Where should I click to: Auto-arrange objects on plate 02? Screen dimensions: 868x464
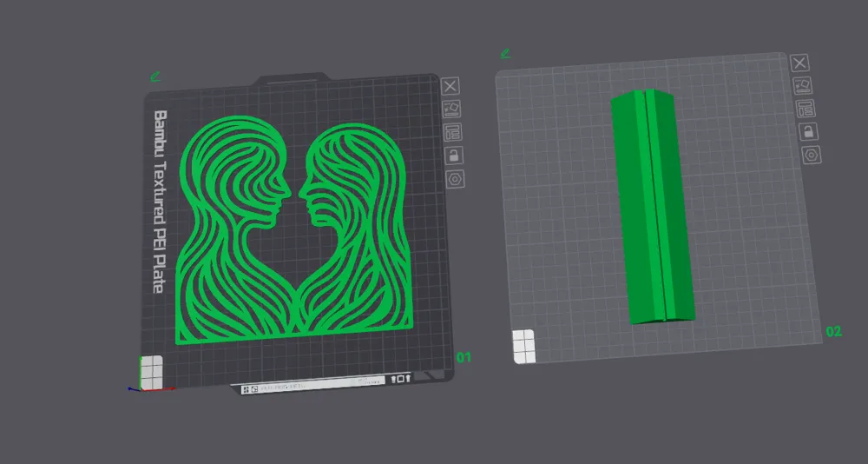click(805, 108)
